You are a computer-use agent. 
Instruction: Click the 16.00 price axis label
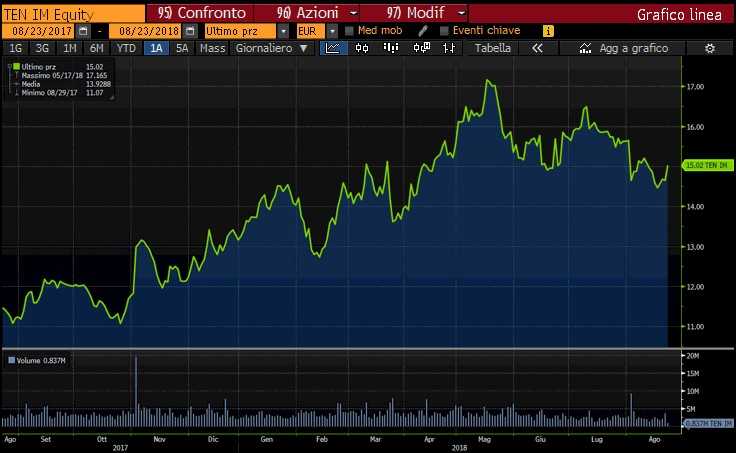pos(695,127)
